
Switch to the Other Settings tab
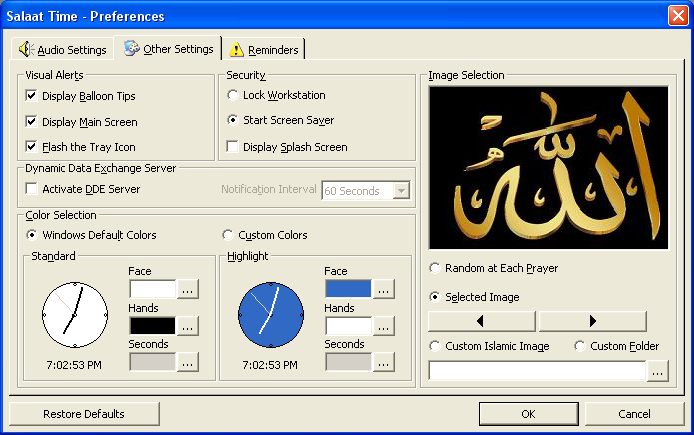[x=168, y=48]
